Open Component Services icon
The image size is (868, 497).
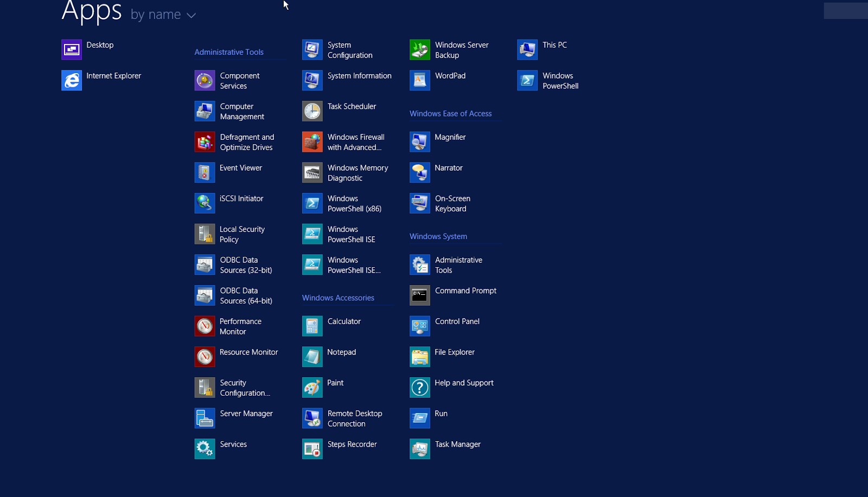[x=205, y=81]
